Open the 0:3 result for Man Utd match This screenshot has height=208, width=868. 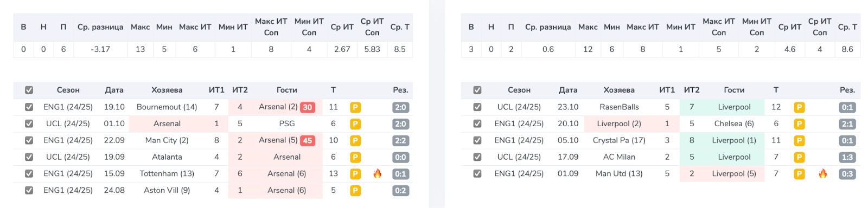(x=847, y=174)
